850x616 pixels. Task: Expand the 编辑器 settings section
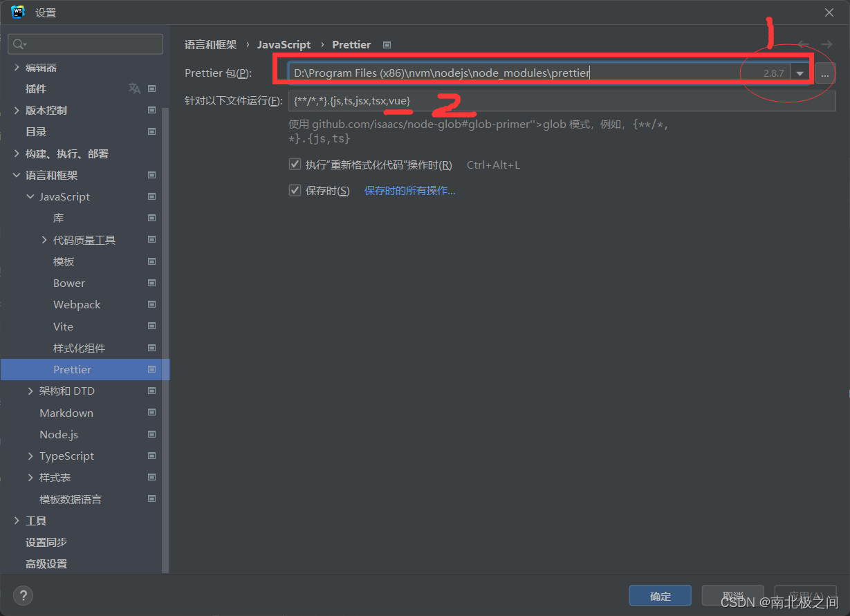click(x=17, y=67)
